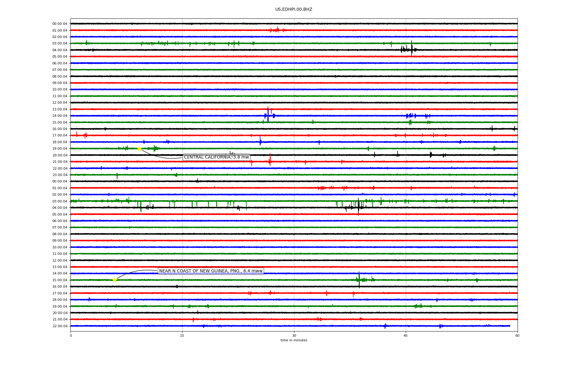Click the US.EDHPI.00.BHZ plot title
The width and height of the screenshot is (588, 368).
(294, 10)
